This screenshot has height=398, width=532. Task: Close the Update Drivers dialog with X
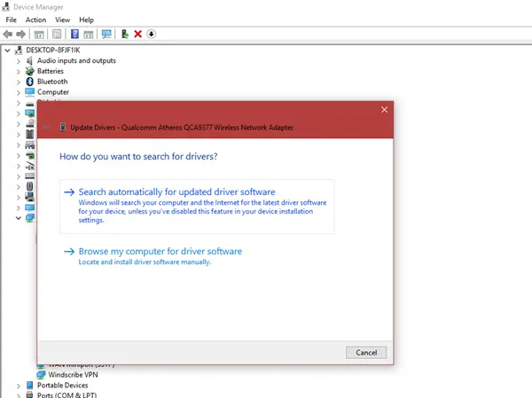point(384,110)
